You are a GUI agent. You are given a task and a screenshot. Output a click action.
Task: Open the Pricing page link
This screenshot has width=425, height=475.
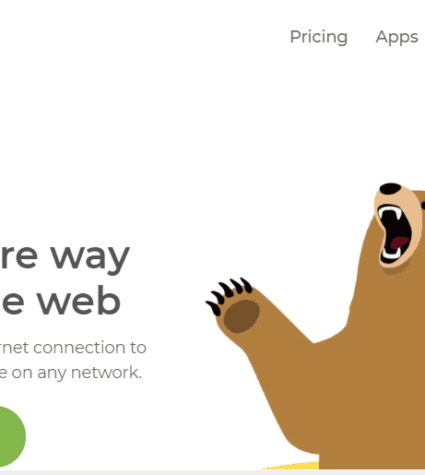point(319,37)
